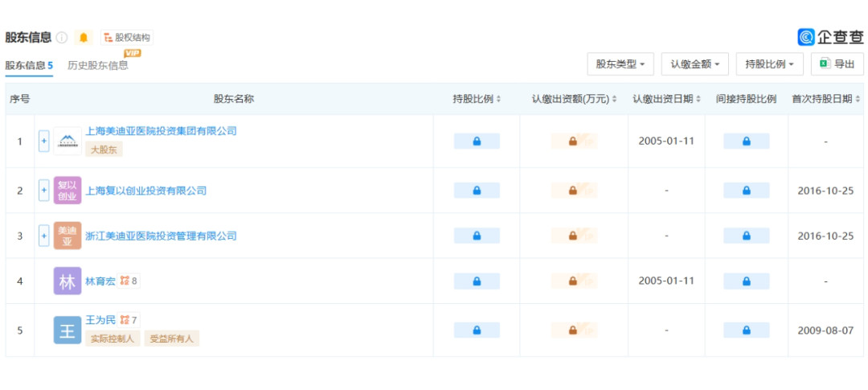Switch to 历史股东信息 tab
Image resolution: width=868 pixels, height=390 pixels.
point(98,65)
